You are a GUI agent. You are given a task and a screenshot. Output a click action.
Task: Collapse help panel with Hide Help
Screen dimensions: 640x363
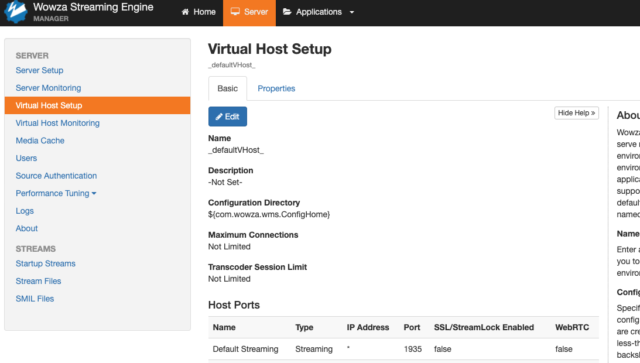pyautogui.click(x=576, y=113)
